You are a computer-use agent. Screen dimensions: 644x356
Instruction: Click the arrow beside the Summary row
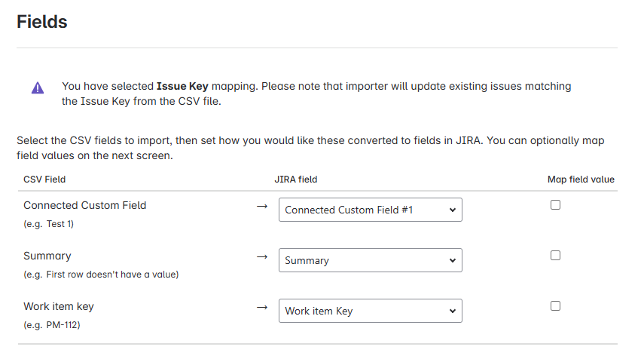tap(262, 256)
